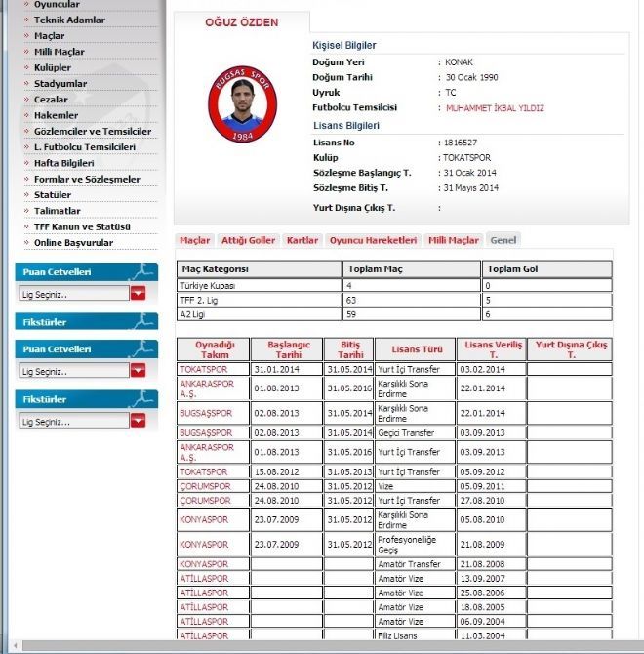The image size is (644, 654).
Task: Open ÇORUMSPOR link licensed 27.08.2010
Action: (x=205, y=501)
